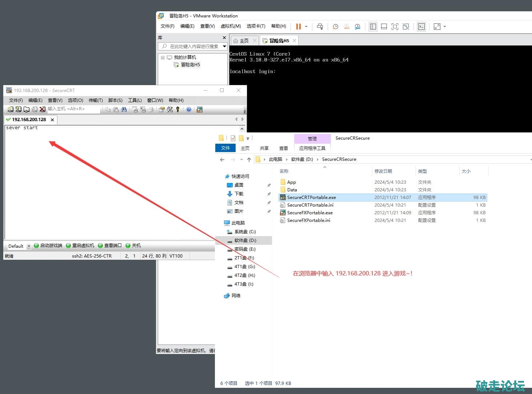This screenshot has width=532, height=394.
Task: Click the binoculars find icon in SecureCRT
Action: (124, 110)
